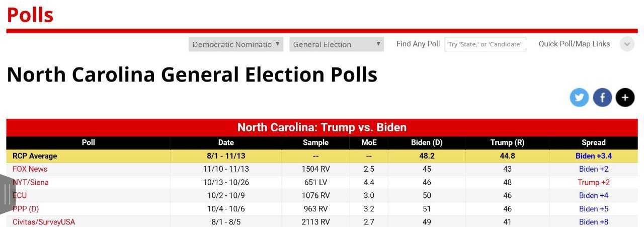Open the Democratic Nomination dropdown
Viewport: 644px width, 227px height.
point(236,44)
